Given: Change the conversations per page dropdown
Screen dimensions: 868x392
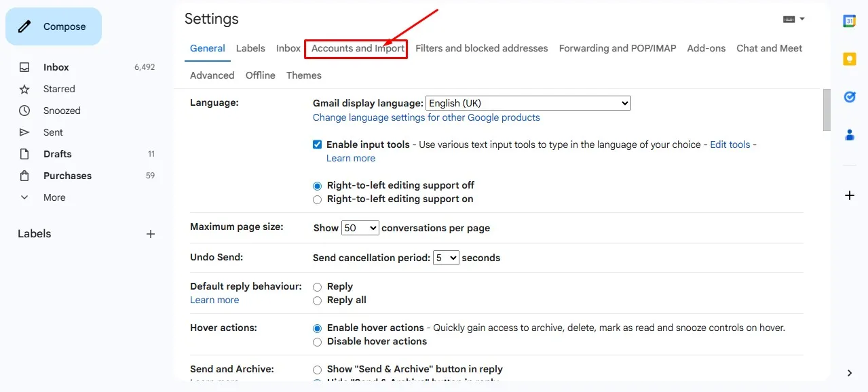Looking at the screenshot, I should click(x=360, y=228).
